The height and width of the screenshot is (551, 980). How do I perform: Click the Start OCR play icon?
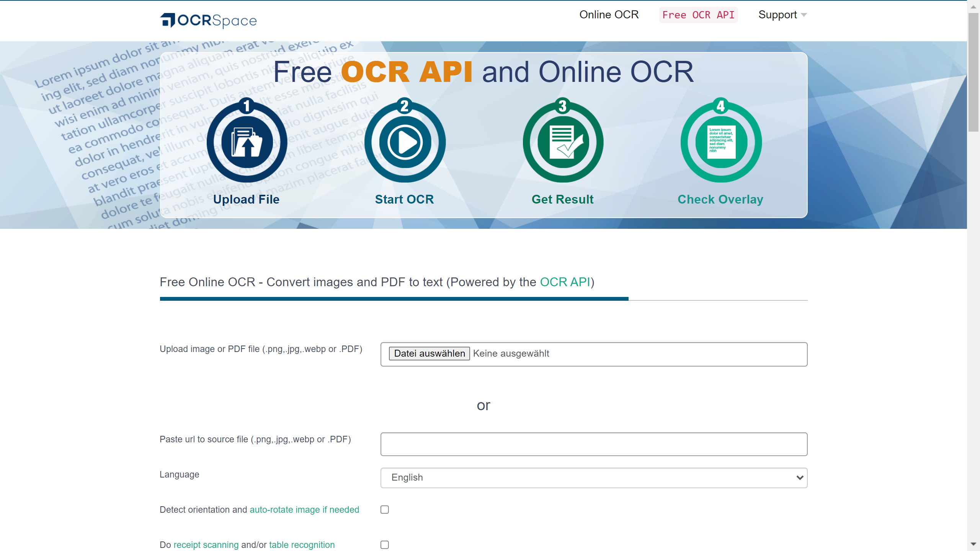tap(405, 141)
